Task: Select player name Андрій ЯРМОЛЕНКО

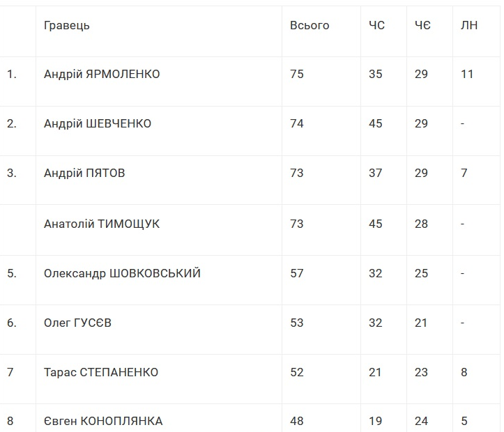Action: click(x=102, y=74)
